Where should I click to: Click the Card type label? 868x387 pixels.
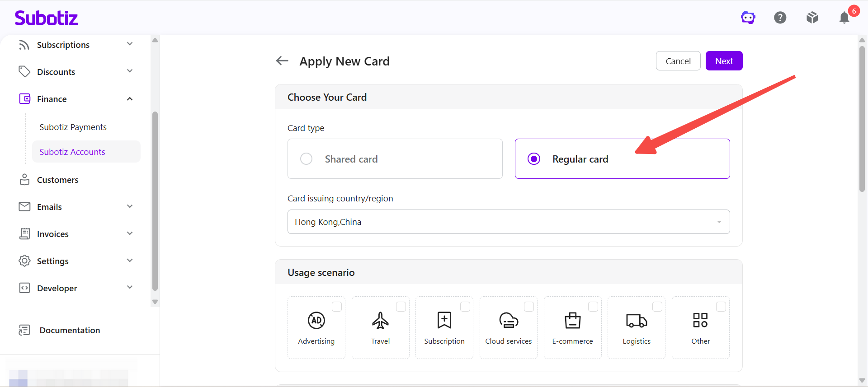point(306,128)
